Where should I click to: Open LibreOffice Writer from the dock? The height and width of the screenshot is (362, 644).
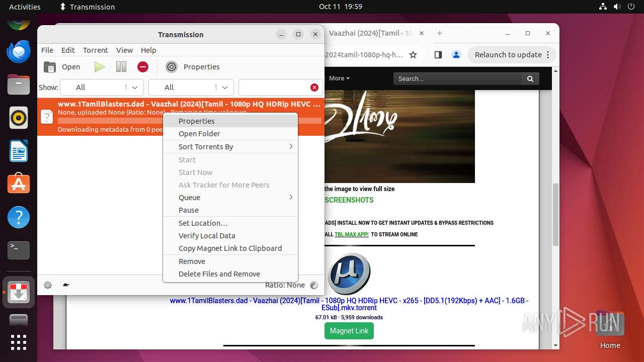pos(19,151)
